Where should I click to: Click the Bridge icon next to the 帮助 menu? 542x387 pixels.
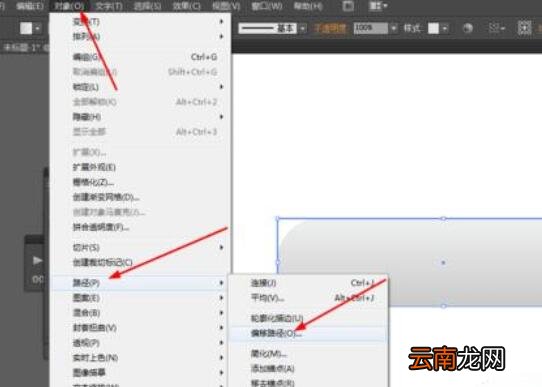348,6
